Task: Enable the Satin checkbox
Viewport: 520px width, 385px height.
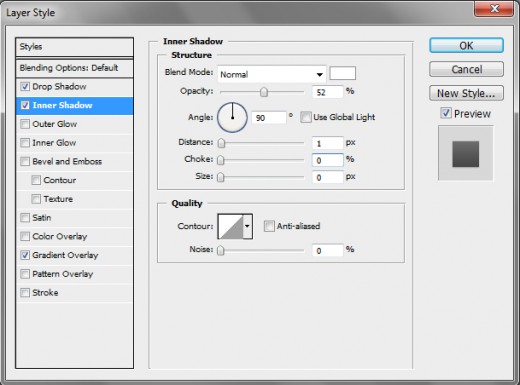Action: pos(25,218)
